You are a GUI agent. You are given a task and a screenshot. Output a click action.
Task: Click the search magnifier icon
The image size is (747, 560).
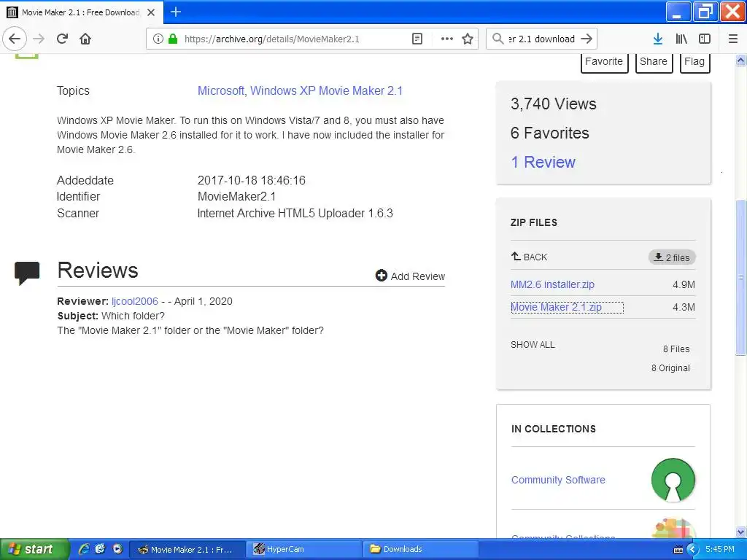pyautogui.click(x=498, y=39)
